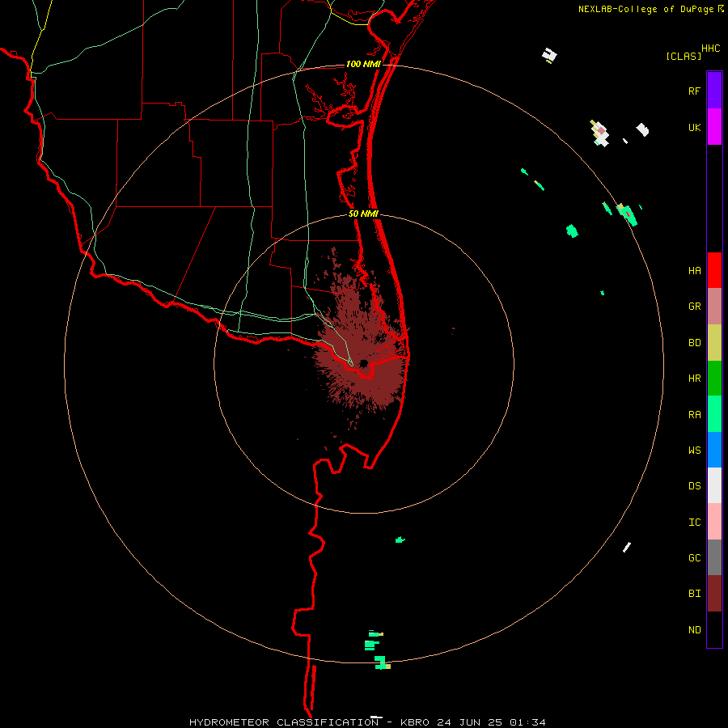The image size is (728, 728).
Task: Click the HYDROMETEOR CLASSIFICATION title text
Action: [x=284, y=722]
